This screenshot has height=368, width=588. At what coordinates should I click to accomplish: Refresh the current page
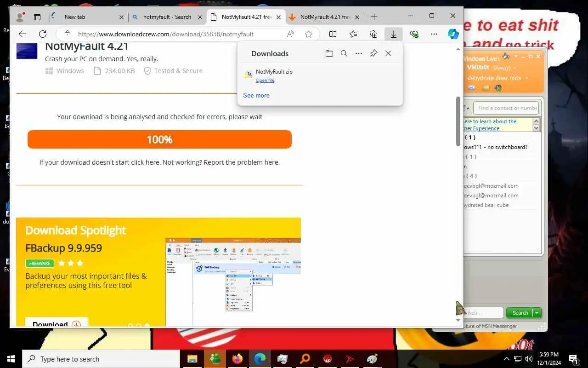tap(43, 34)
